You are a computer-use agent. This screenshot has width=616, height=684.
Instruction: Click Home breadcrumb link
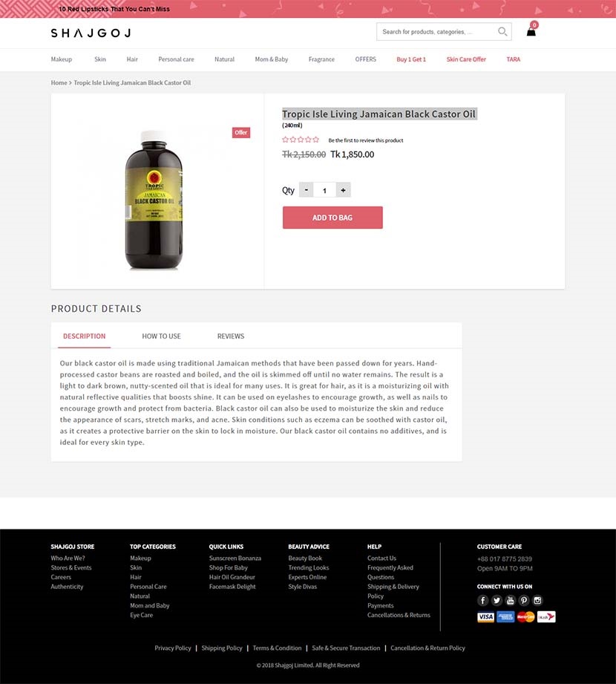pos(59,83)
